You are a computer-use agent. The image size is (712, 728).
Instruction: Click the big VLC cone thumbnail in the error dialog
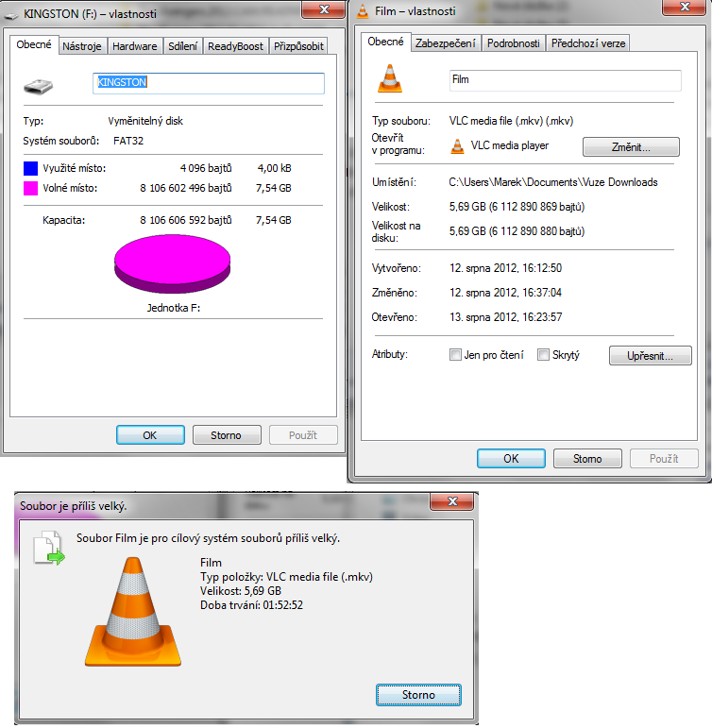(x=133, y=612)
